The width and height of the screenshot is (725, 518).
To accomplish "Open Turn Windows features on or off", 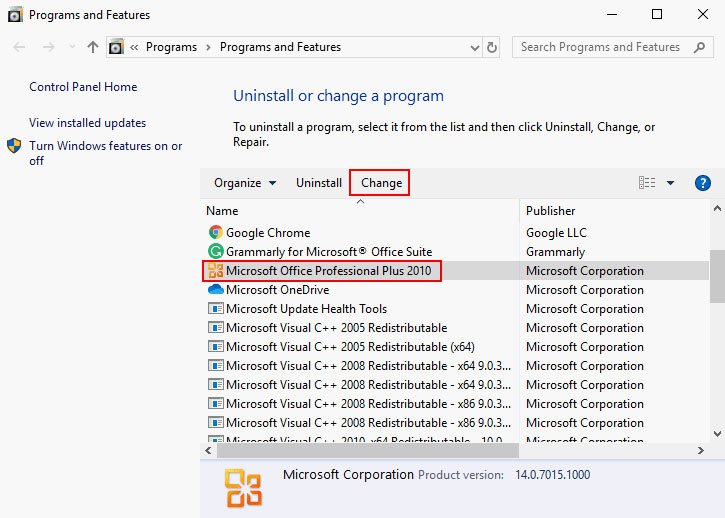I will coord(105,153).
